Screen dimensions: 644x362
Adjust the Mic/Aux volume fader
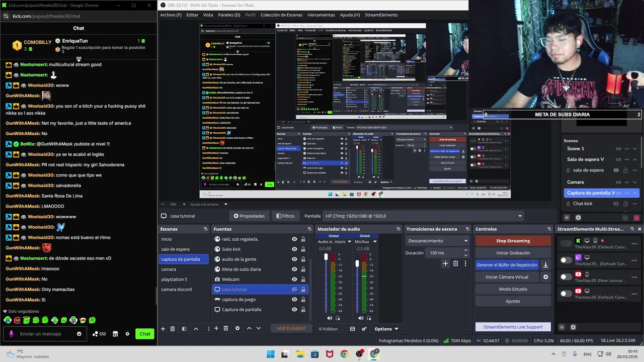tap(357, 263)
